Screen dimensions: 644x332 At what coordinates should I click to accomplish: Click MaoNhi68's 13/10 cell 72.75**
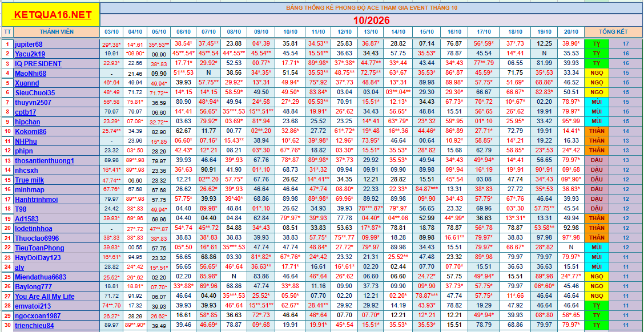(x=372, y=74)
